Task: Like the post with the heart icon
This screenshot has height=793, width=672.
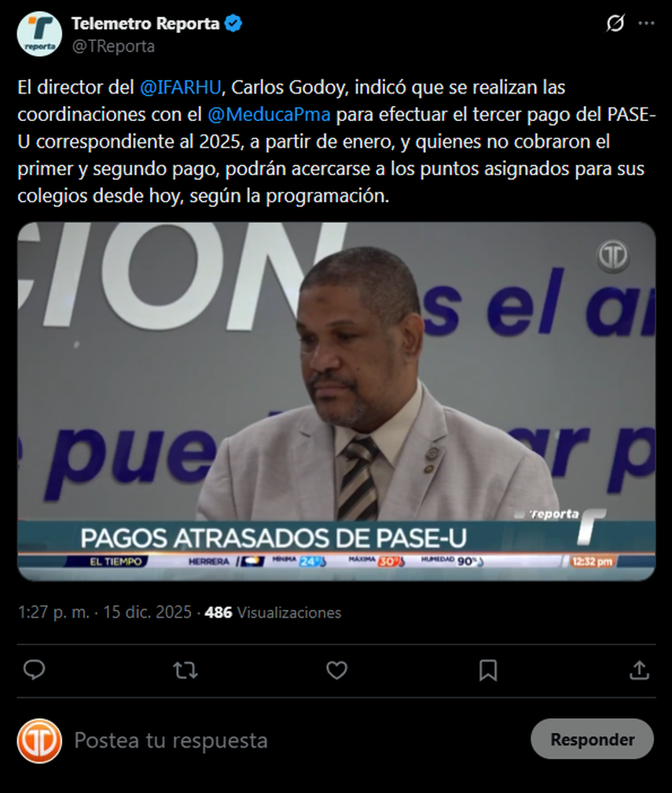Action: point(336,670)
